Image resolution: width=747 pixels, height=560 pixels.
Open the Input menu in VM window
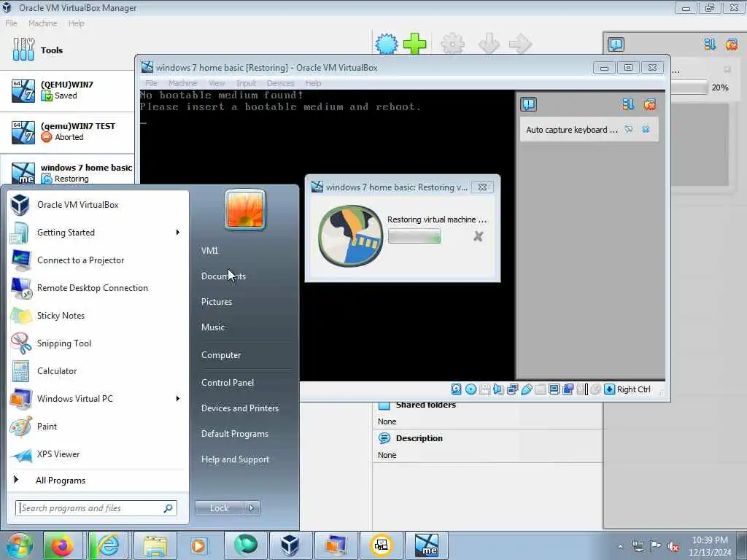tap(247, 83)
